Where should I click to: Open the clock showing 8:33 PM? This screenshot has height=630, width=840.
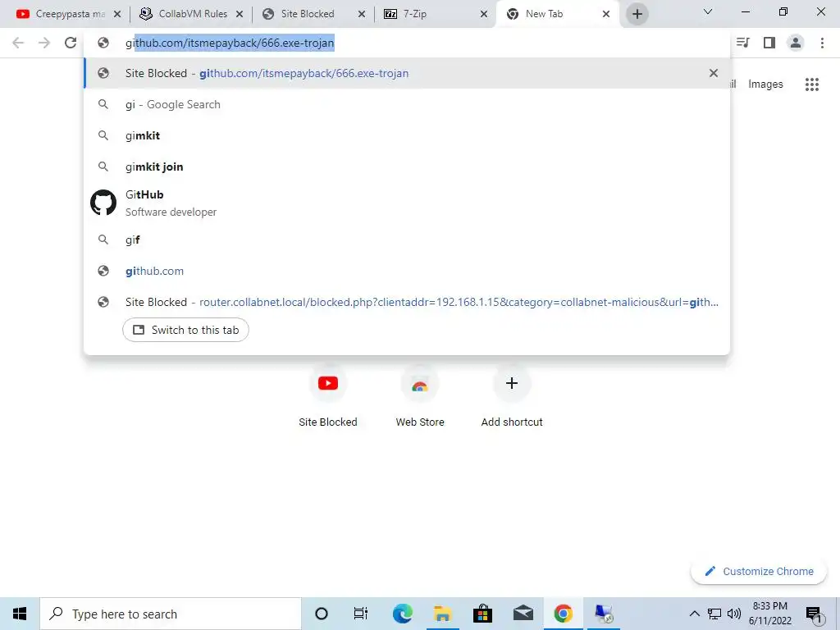click(769, 614)
